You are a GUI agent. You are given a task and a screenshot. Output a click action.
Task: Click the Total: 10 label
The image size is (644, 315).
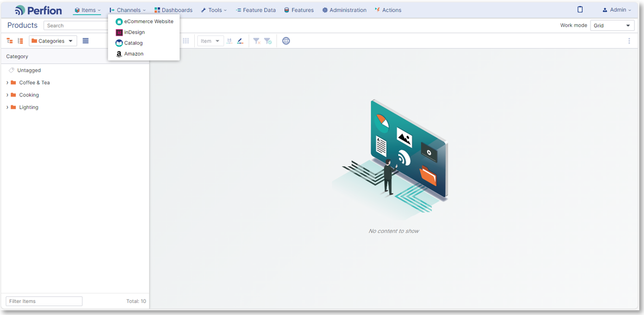136,301
